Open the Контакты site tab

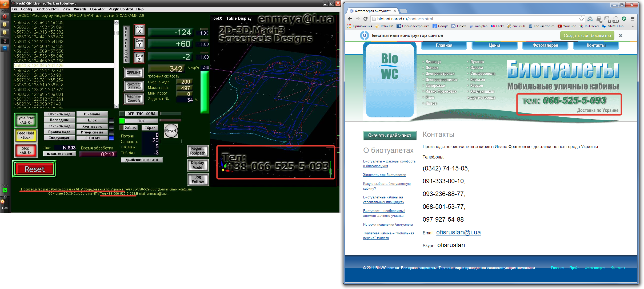click(x=596, y=45)
